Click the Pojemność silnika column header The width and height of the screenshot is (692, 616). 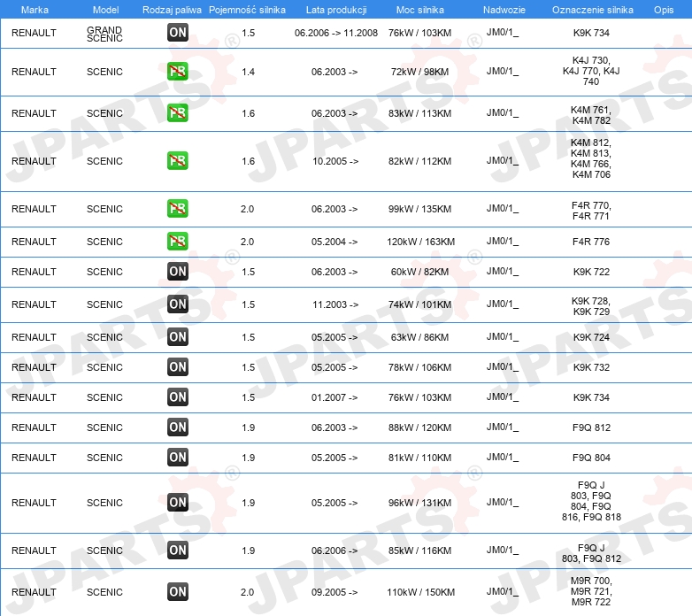[x=247, y=10]
